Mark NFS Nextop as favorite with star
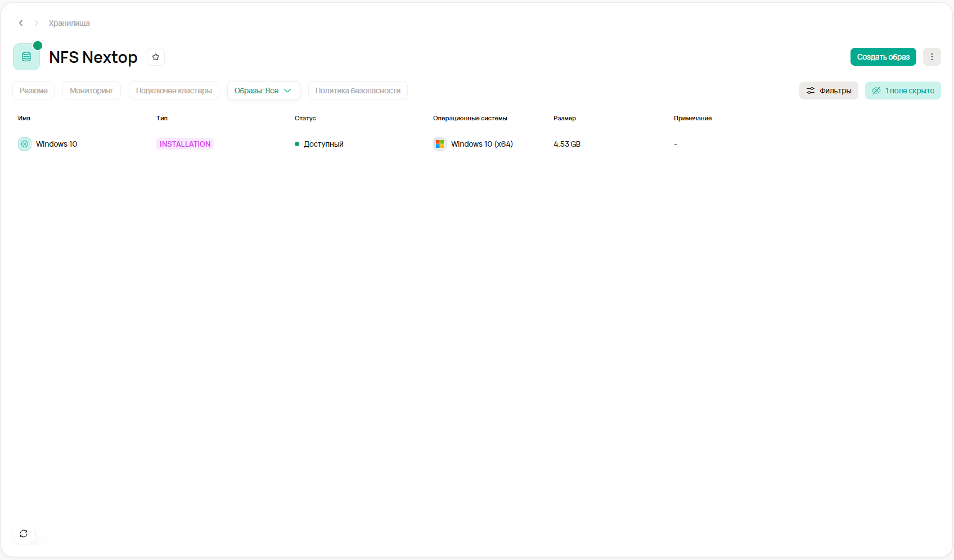Screen dimensions: 954x560 click(x=156, y=57)
